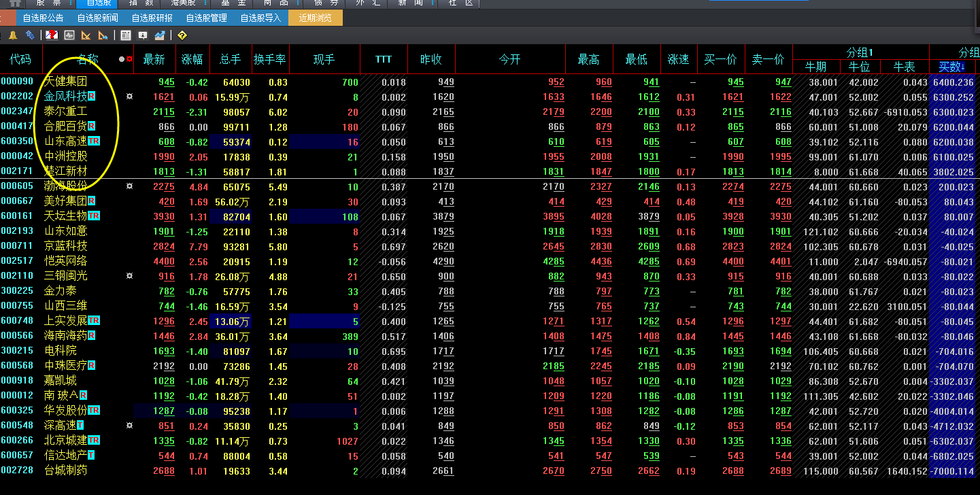Click the ruler with blue arrow icon

(x=103, y=35)
